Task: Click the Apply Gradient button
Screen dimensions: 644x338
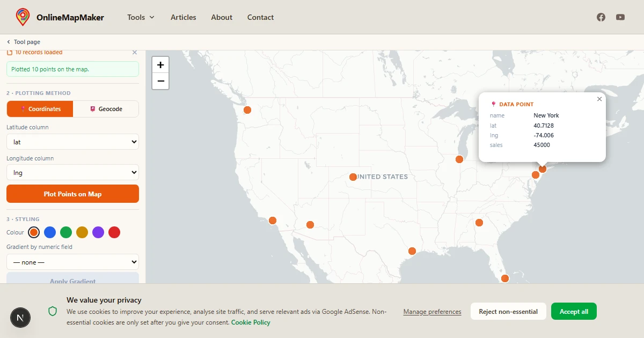Action: (x=72, y=278)
